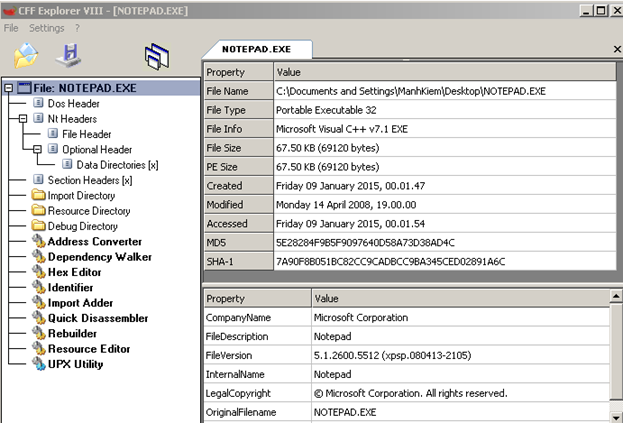Click the save floppy disk toolbar icon
The height and width of the screenshot is (423, 623).
[69, 56]
